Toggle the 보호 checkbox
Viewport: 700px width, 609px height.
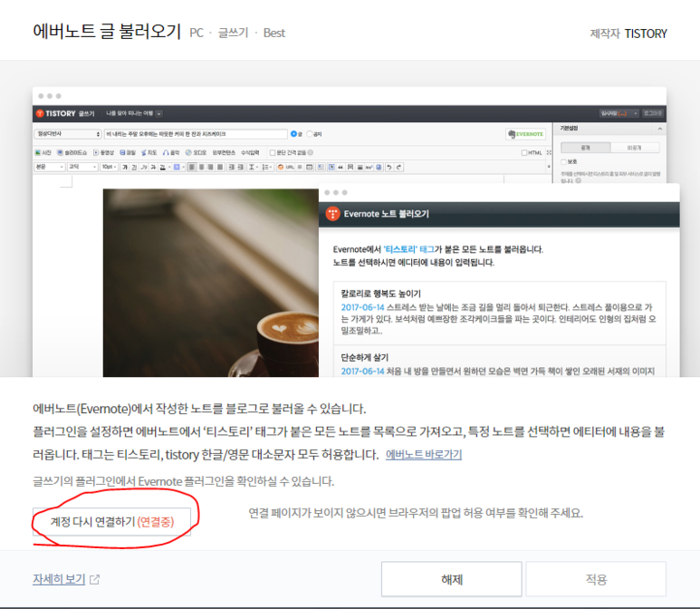pos(564,161)
